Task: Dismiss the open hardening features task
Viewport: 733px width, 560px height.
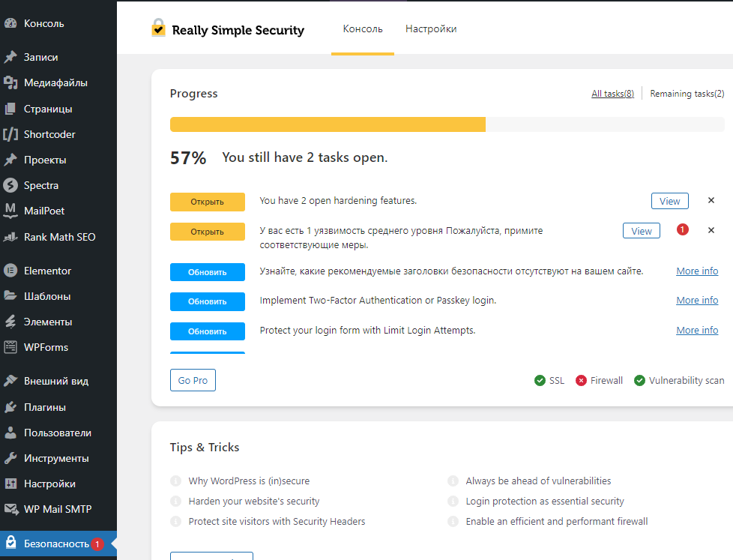Action: click(x=711, y=200)
